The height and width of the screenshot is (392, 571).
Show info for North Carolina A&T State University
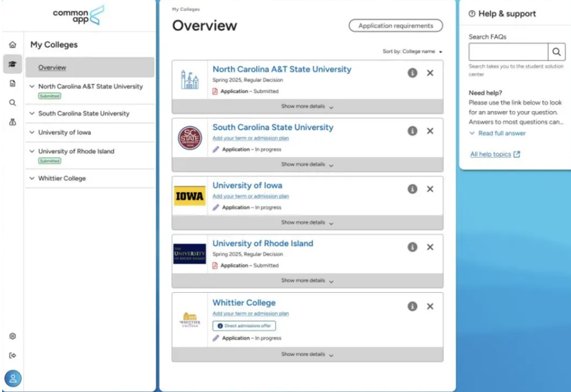coord(412,73)
